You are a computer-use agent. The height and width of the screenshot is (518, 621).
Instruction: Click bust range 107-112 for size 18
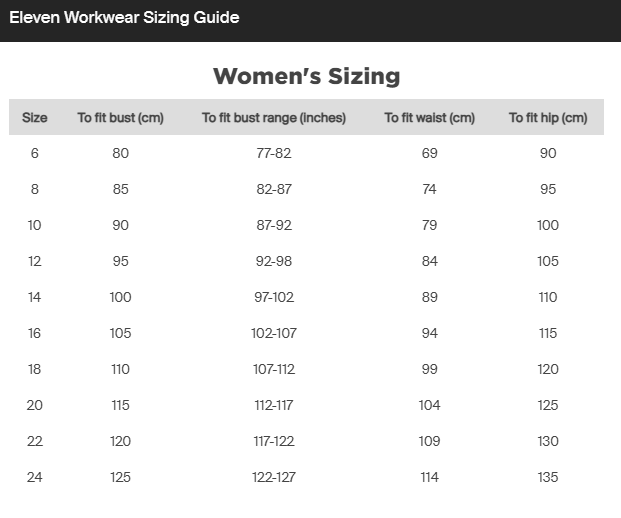[x=273, y=370]
